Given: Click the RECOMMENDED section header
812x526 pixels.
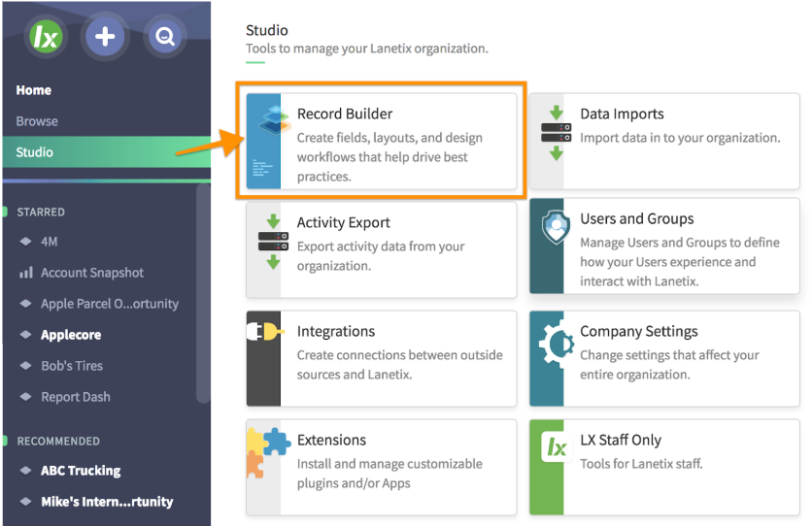Looking at the screenshot, I should tap(58, 442).
